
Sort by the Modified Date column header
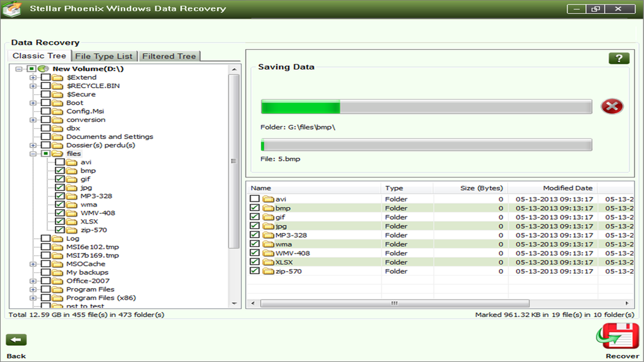pyautogui.click(x=553, y=188)
